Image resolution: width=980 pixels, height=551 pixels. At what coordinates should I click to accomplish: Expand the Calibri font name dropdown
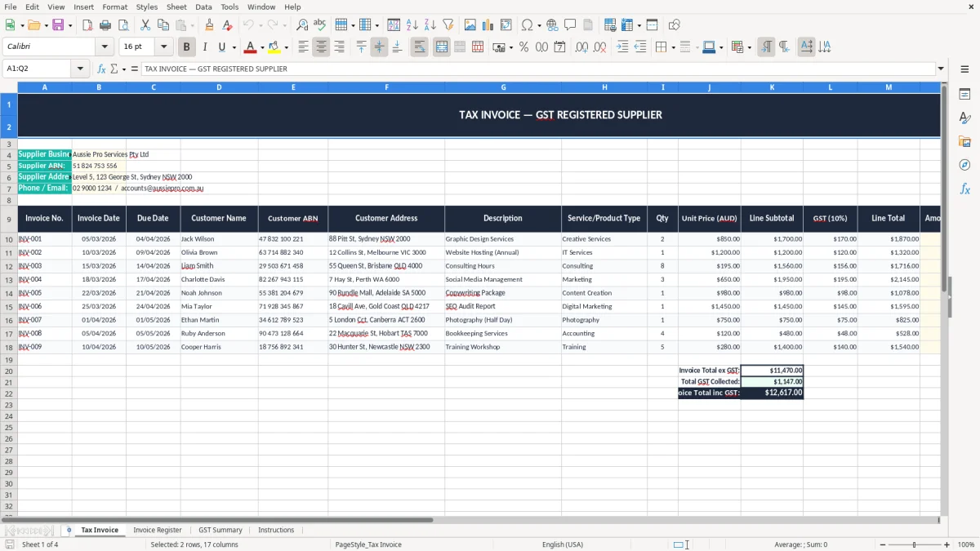105,47
